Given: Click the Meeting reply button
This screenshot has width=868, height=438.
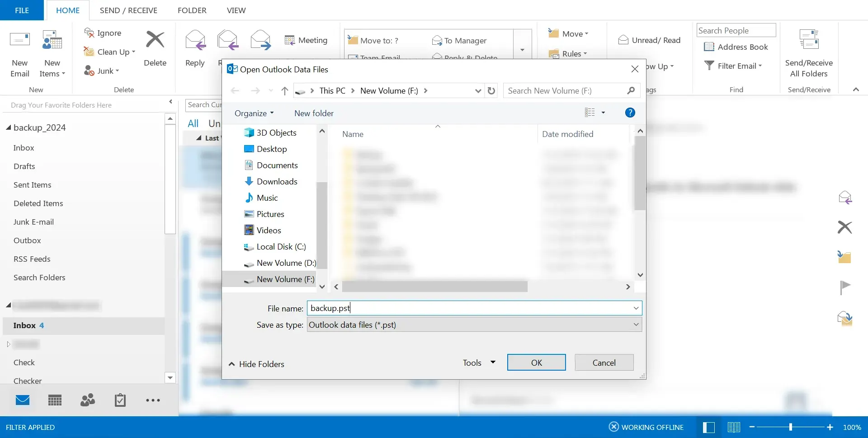Looking at the screenshot, I should (x=306, y=40).
